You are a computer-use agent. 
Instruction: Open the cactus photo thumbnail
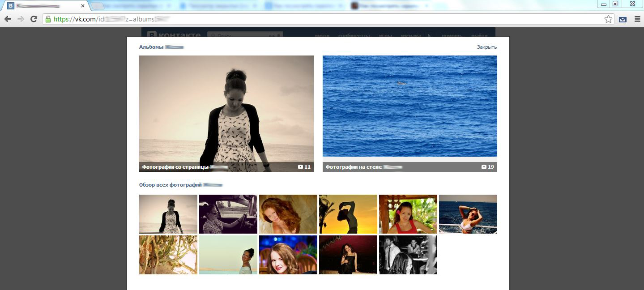pyautogui.click(x=168, y=255)
